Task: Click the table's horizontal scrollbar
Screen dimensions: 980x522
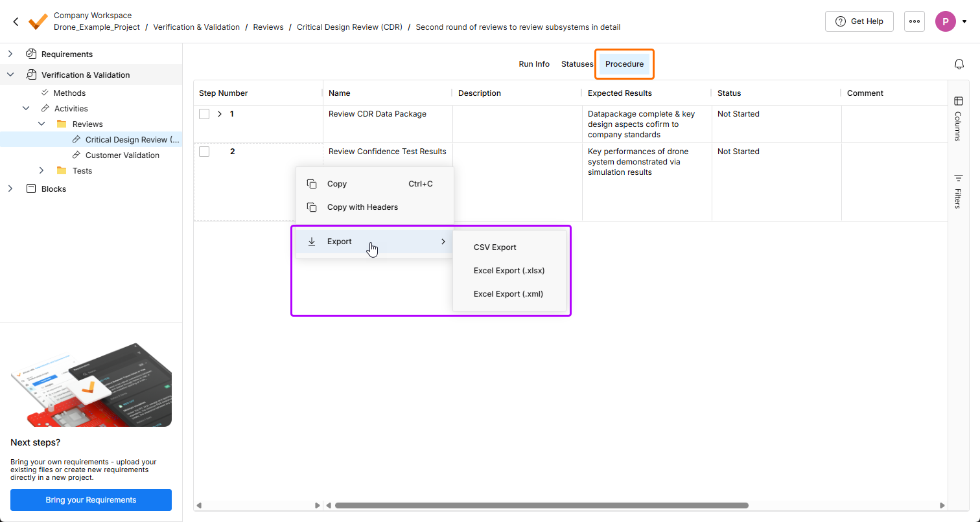Action: pyautogui.click(x=541, y=505)
